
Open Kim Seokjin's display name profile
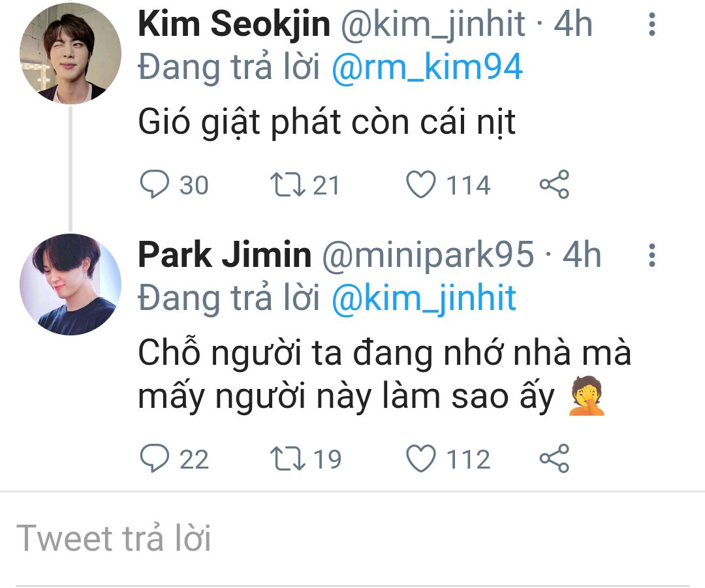[234, 25]
